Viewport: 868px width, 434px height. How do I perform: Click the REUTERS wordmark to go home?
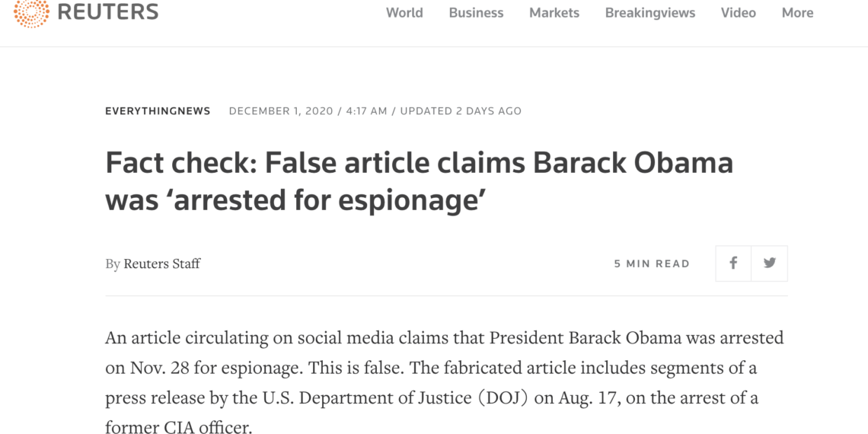point(108,12)
